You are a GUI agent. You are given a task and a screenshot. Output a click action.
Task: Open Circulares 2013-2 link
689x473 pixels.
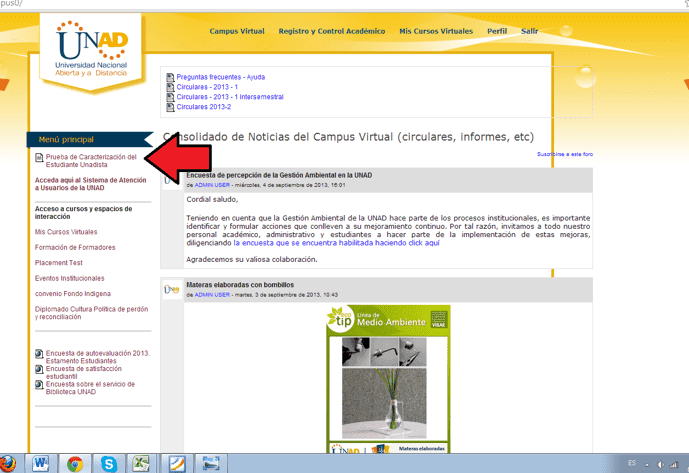[203, 107]
